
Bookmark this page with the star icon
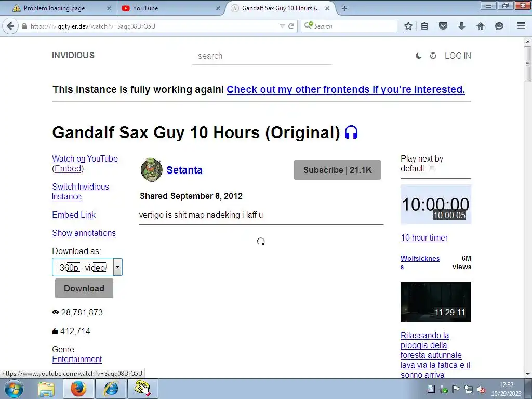pyautogui.click(x=408, y=26)
